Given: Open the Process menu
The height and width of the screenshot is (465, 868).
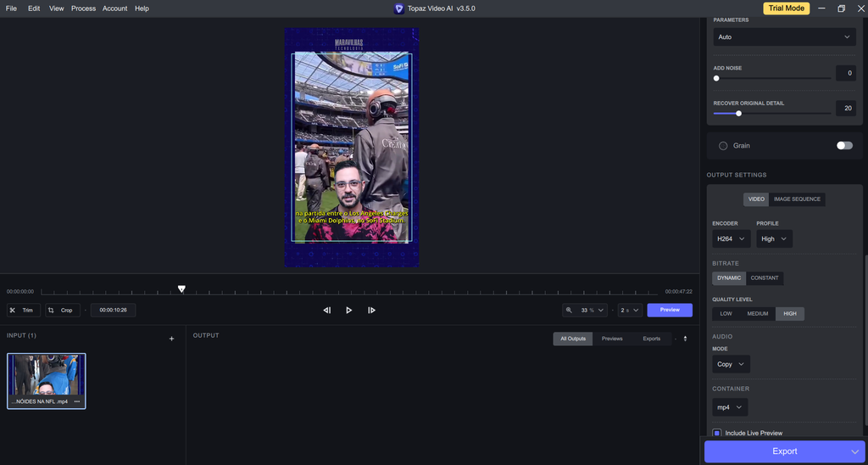Looking at the screenshot, I should (84, 8).
